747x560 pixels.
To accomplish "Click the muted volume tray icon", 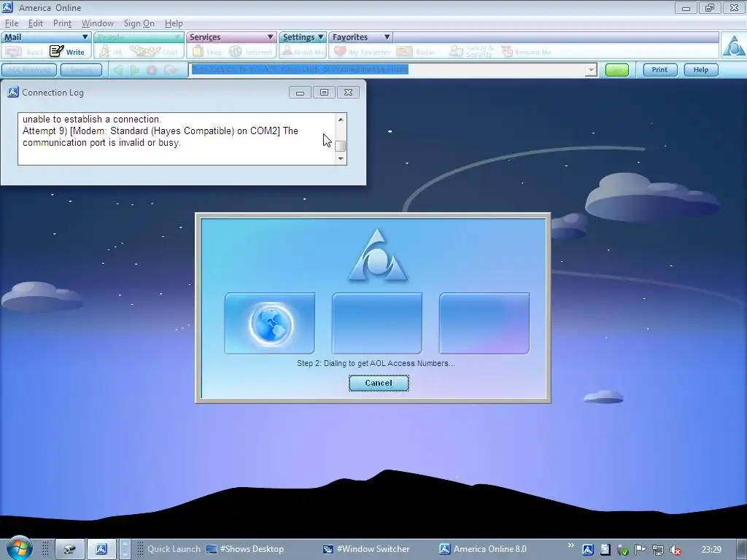I will 676,550.
